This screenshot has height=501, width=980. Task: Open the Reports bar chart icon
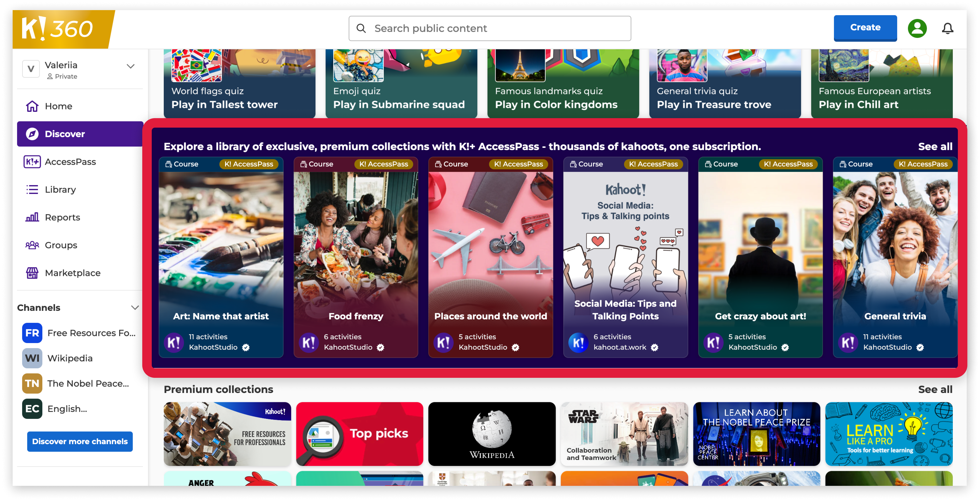pos(32,217)
